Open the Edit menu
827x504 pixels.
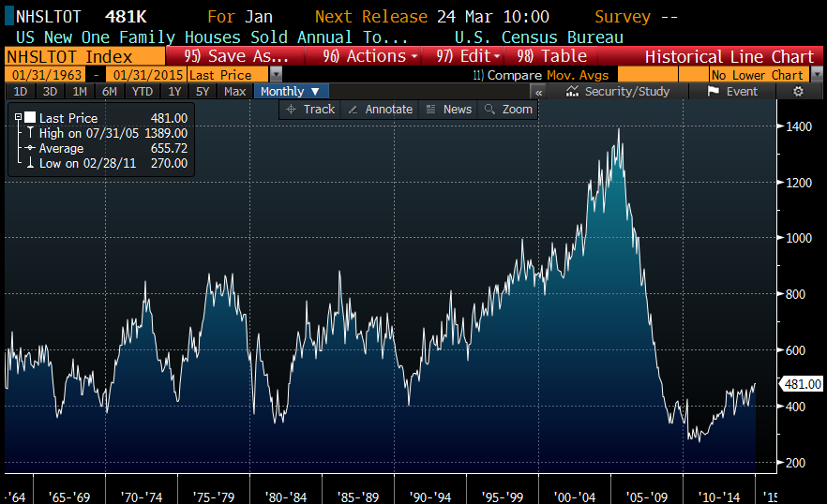(468, 56)
